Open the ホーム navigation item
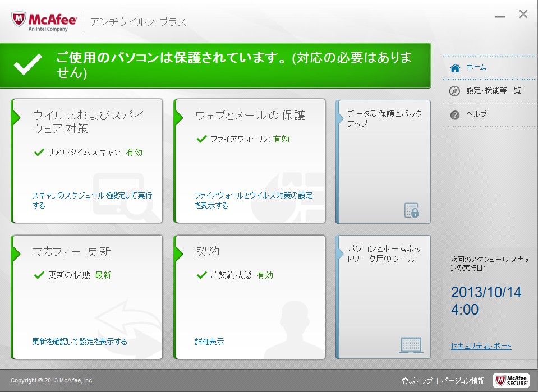Viewport: 538px width, 392px height. [476, 67]
